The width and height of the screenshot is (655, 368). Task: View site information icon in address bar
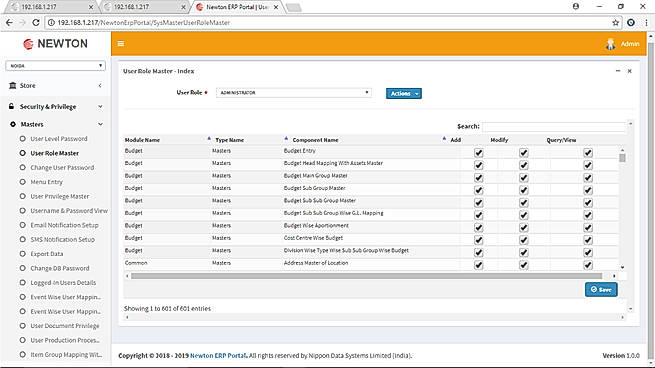(51, 23)
